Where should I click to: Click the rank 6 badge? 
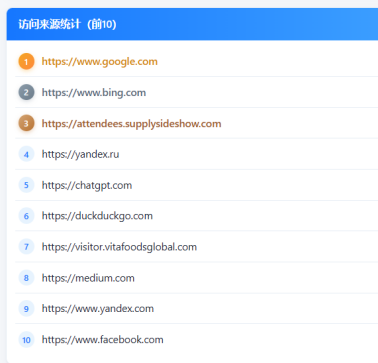point(26,216)
